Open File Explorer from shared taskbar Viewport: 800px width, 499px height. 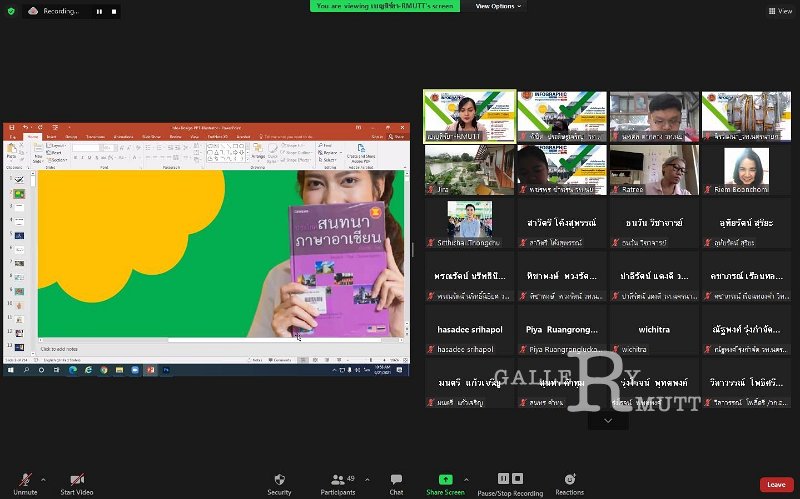click(x=119, y=370)
